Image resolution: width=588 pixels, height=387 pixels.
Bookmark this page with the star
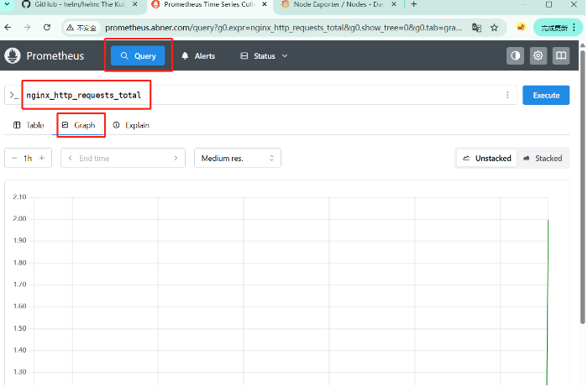tap(494, 28)
